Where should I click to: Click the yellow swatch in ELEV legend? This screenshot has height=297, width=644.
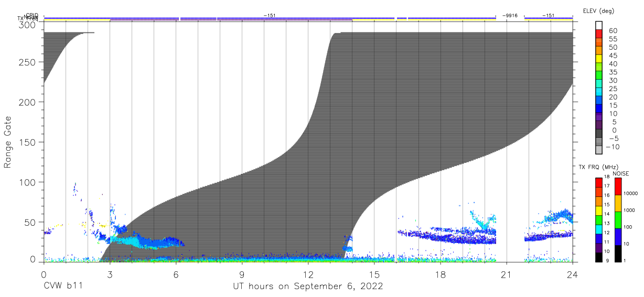[599, 58]
